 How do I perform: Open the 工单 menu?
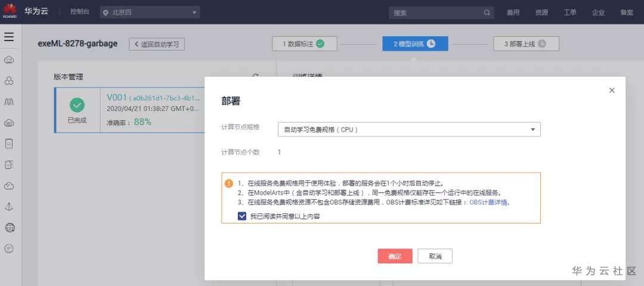click(569, 13)
